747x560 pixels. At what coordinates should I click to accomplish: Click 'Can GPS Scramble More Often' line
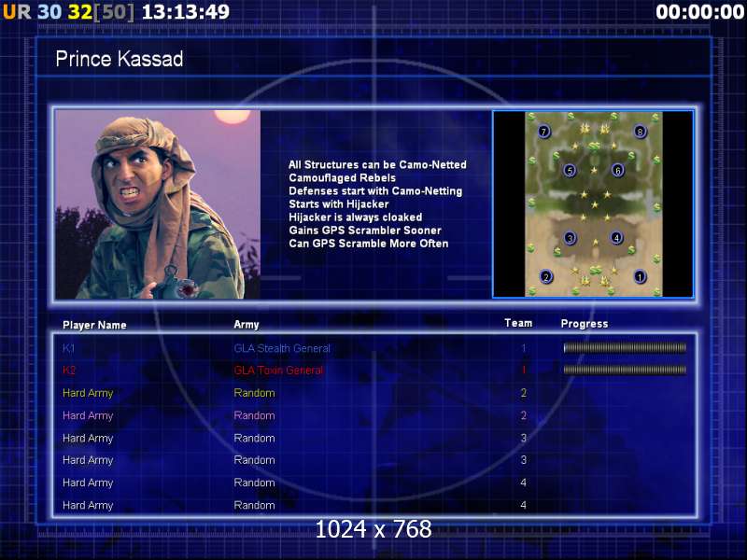tap(368, 244)
